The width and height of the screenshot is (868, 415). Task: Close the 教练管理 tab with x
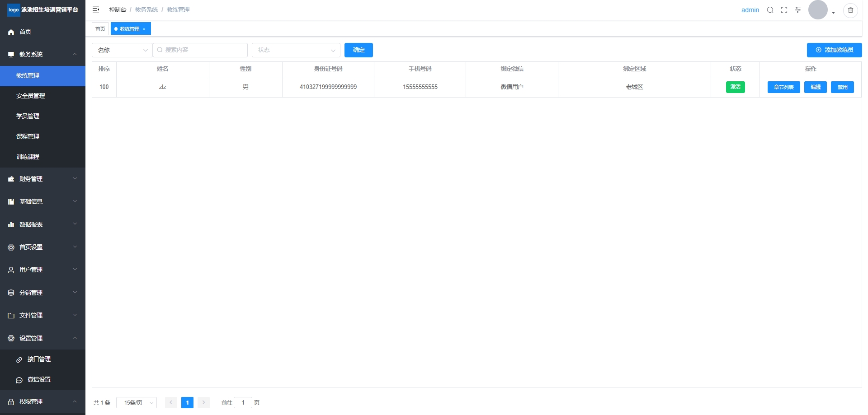tap(144, 29)
